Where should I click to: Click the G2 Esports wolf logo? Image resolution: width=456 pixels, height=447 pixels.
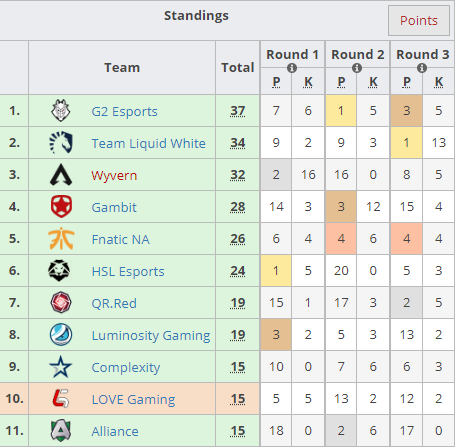[x=61, y=111]
